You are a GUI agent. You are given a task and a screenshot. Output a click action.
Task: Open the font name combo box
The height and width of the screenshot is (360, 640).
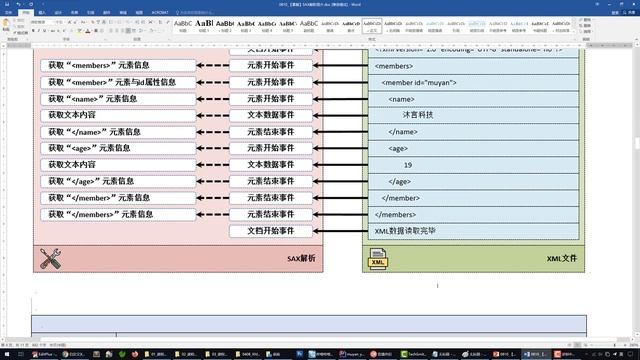click(x=42, y=22)
